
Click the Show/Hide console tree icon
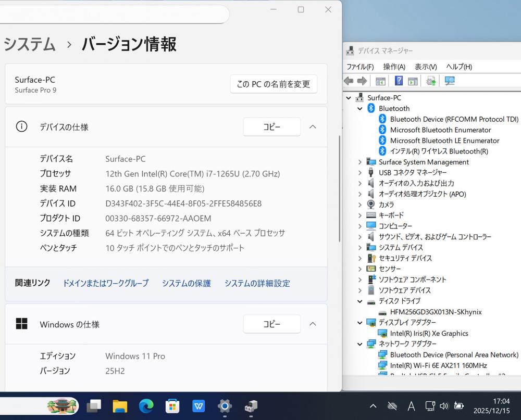[380, 81]
